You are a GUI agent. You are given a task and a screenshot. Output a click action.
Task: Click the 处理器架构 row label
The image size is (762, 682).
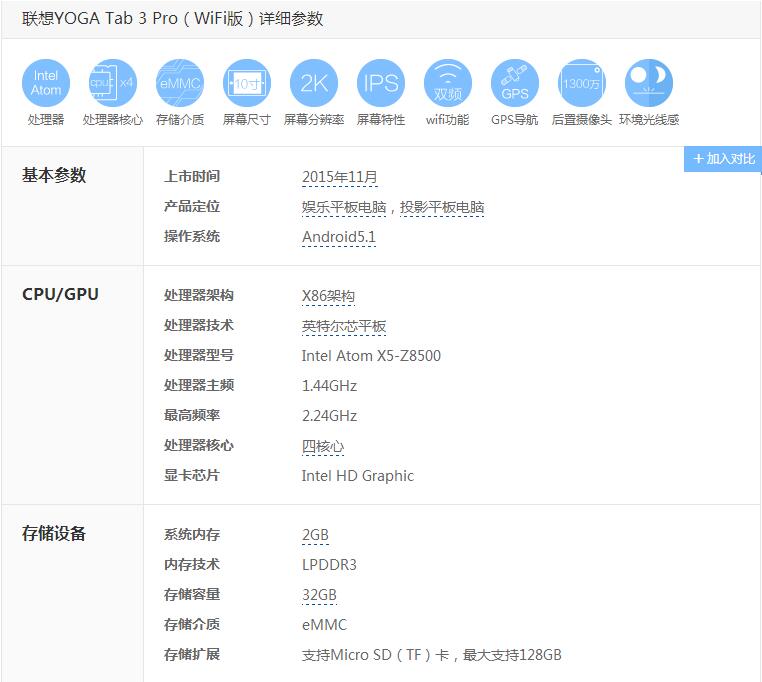(x=199, y=296)
